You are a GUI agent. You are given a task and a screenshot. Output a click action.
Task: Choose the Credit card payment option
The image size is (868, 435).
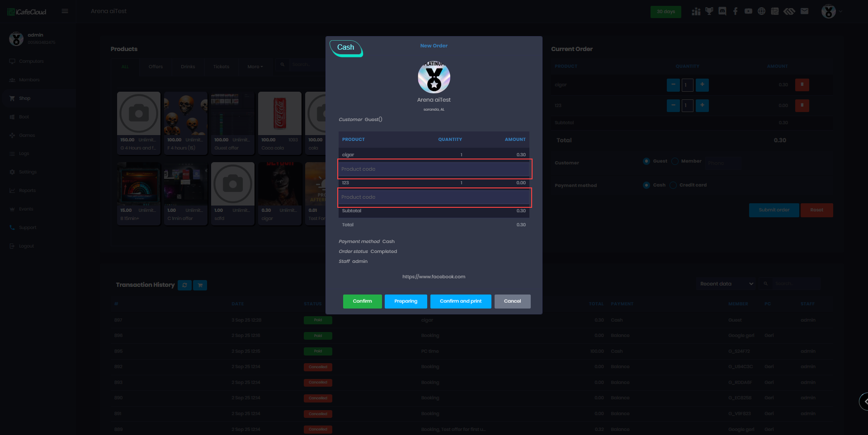(673, 185)
